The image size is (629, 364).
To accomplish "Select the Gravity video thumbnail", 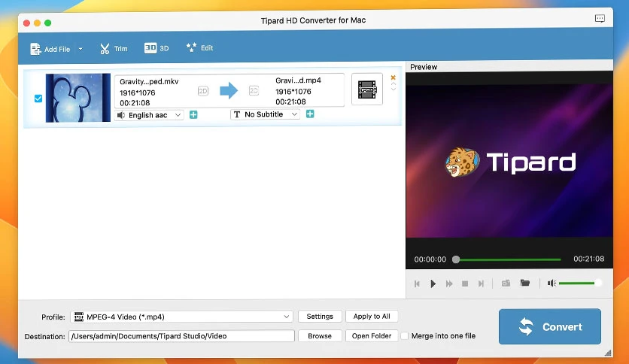I will (x=77, y=98).
